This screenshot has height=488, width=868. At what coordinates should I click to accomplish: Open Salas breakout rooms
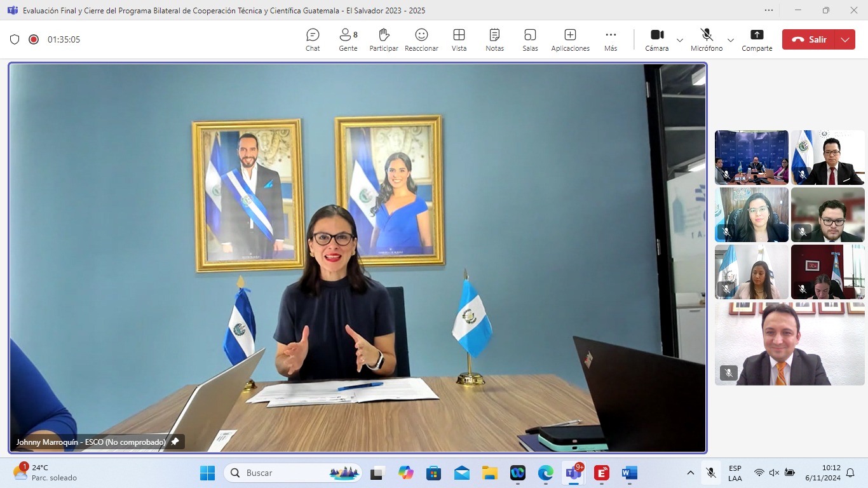click(530, 39)
